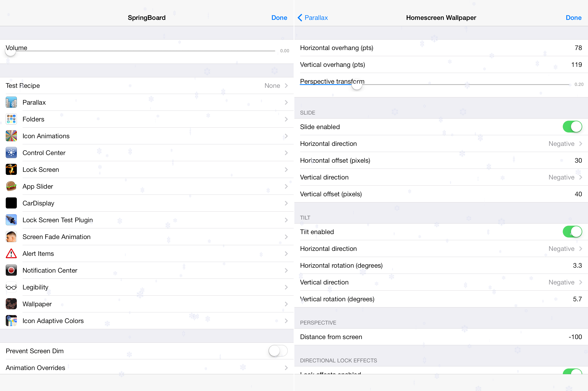Open the App Slider menu row
This screenshot has width=588, height=391.
[147, 186]
